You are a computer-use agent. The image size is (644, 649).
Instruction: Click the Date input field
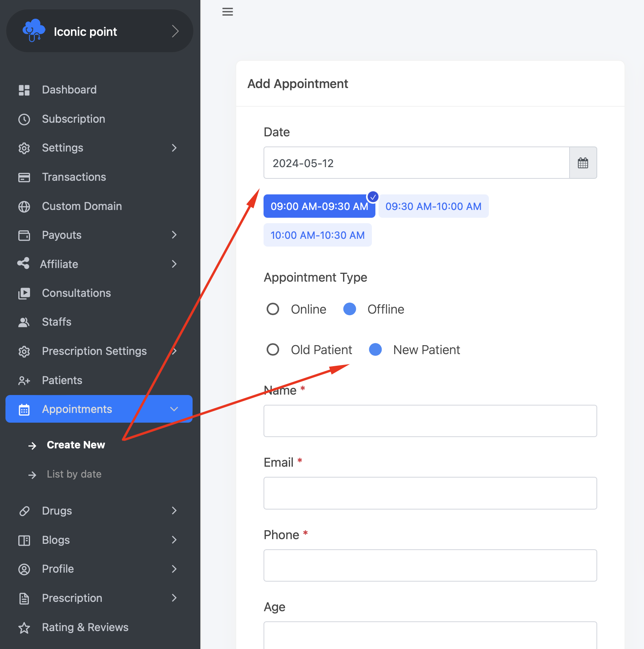point(416,163)
